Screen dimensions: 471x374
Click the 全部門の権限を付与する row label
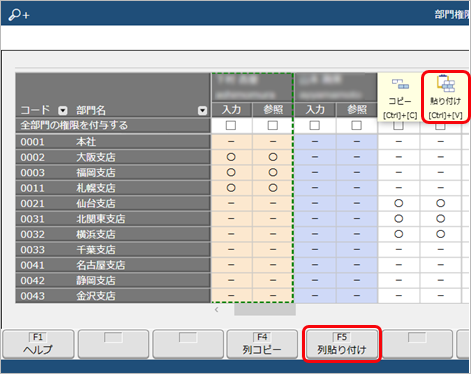pyautogui.click(x=74, y=125)
